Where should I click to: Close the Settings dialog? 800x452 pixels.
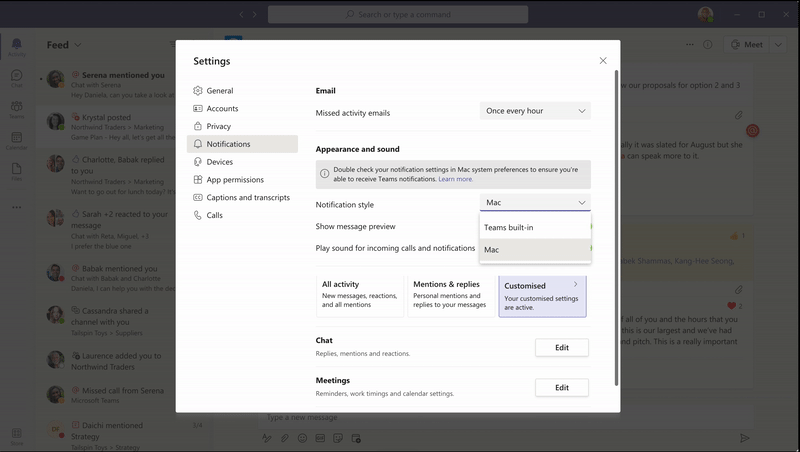[603, 61]
